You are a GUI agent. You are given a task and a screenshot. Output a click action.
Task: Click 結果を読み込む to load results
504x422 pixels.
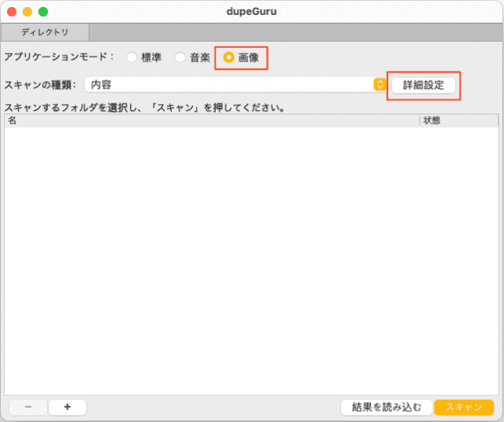[387, 408]
